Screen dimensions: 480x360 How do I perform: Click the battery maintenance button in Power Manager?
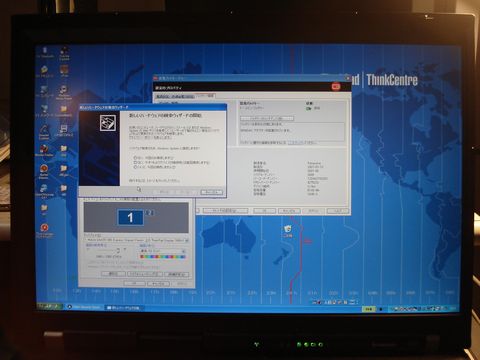tap(267, 118)
